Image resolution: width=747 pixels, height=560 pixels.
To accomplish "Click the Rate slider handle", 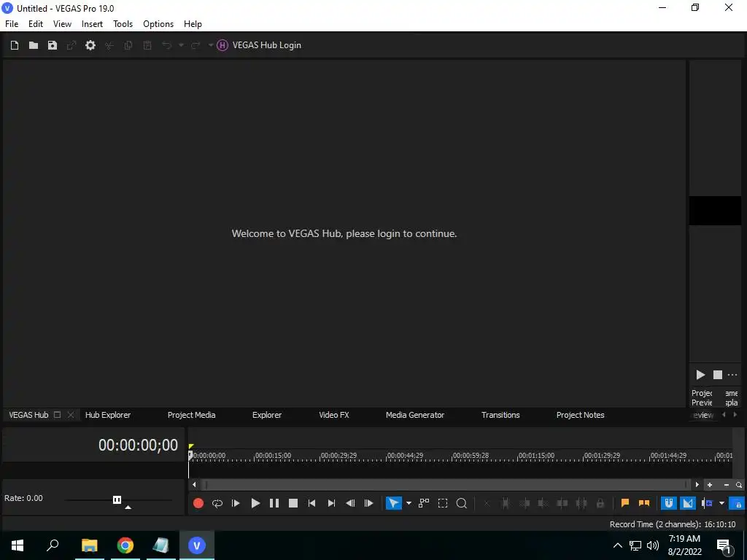I will [117, 499].
